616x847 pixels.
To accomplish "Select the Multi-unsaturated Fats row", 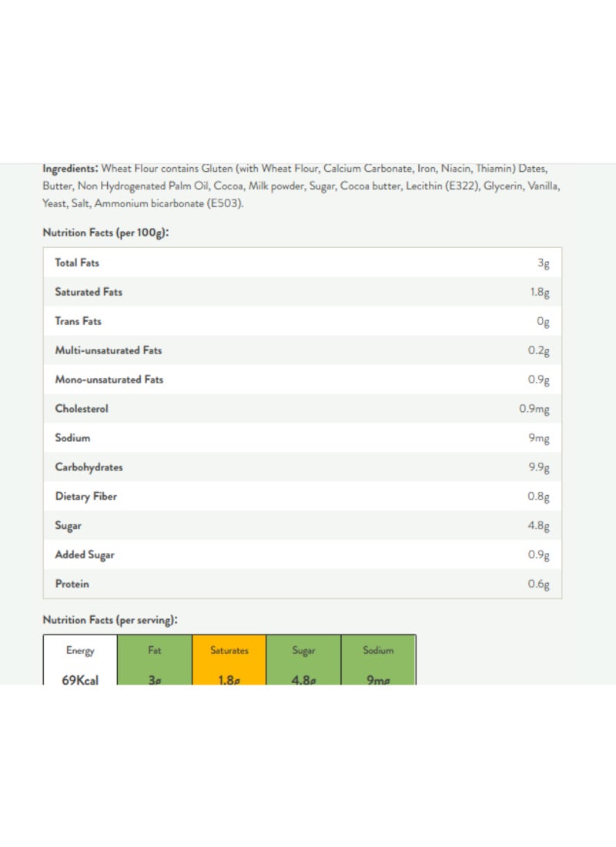I will tap(303, 350).
